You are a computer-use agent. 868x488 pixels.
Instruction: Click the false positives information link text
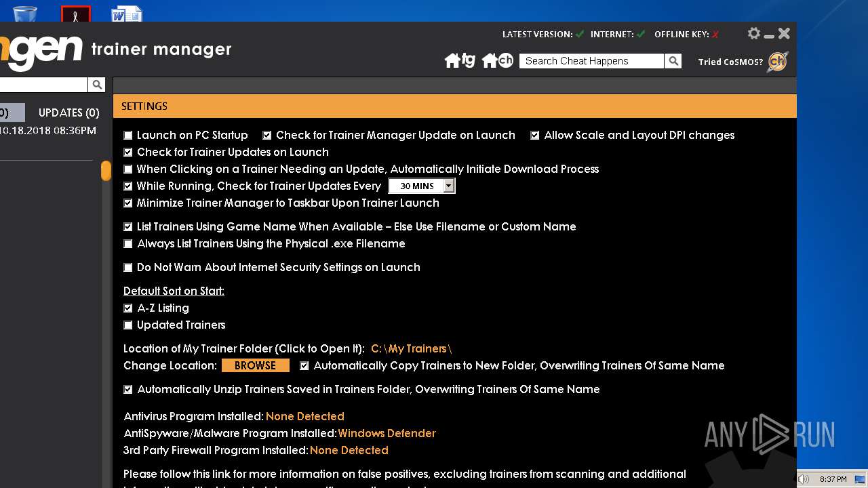tap(405, 474)
